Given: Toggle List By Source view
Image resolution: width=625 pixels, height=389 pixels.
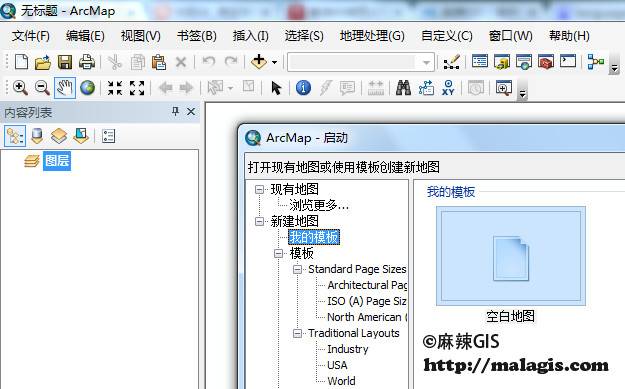Looking at the screenshot, I should tap(37, 136).
